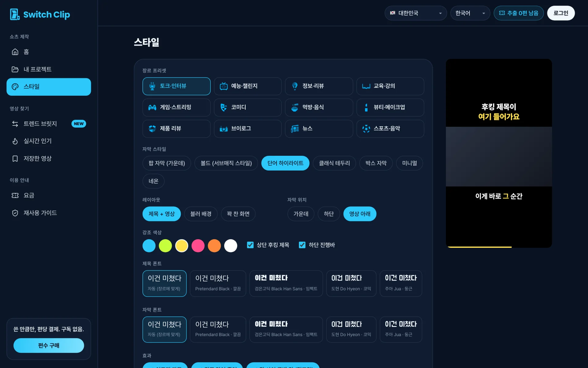Click the 실시간 인기 flame icon
The image size is (588, 368).
tap(15, 141)
